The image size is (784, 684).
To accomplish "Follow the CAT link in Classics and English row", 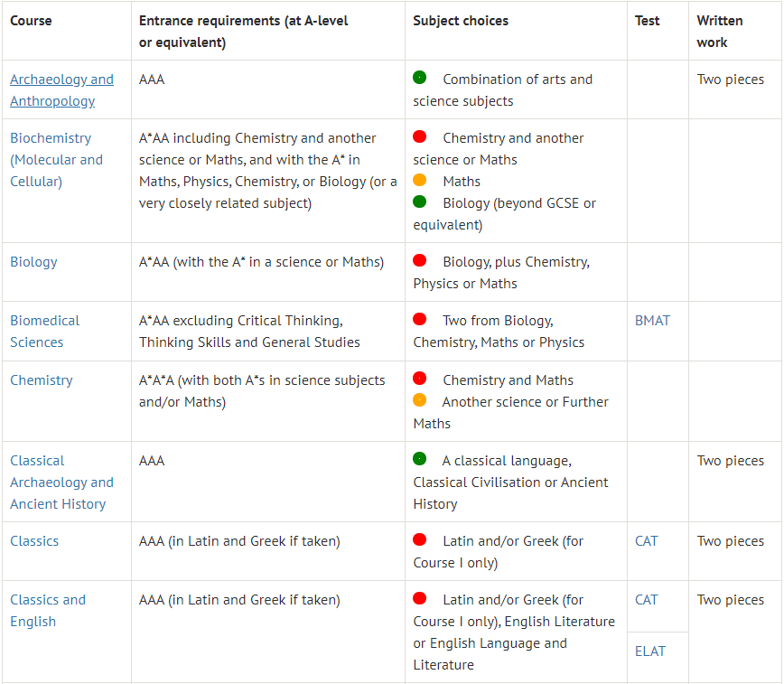I will 646,599.
